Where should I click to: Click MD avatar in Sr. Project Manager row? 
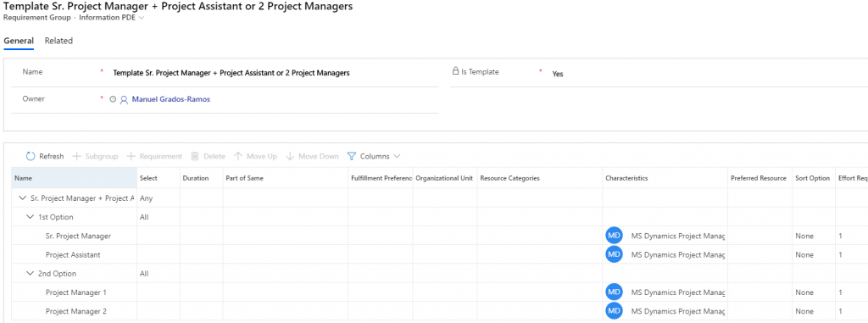614,236
